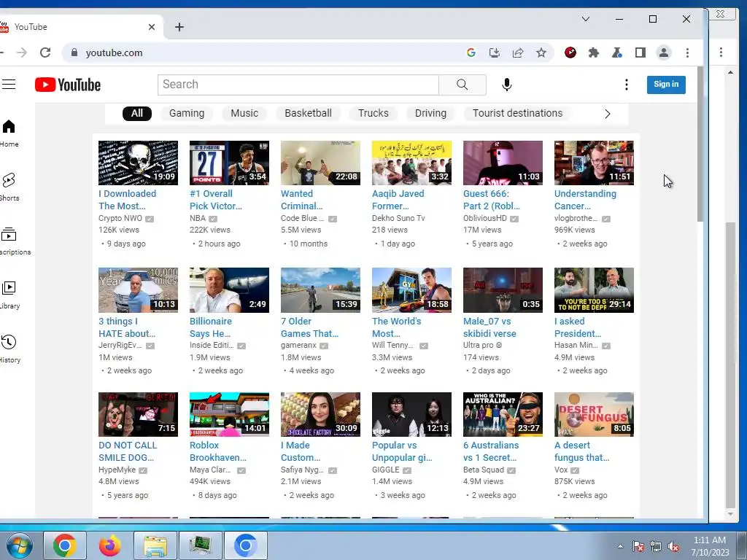The width and height of the screenshot is (747, 560).
Task: Click the search magnifier button
Action: [462, 85]
